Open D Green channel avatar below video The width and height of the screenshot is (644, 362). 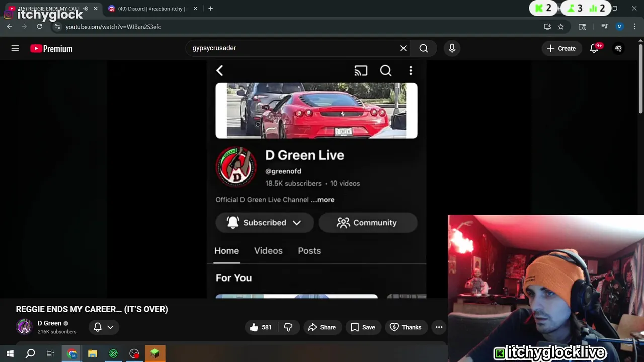24,327
